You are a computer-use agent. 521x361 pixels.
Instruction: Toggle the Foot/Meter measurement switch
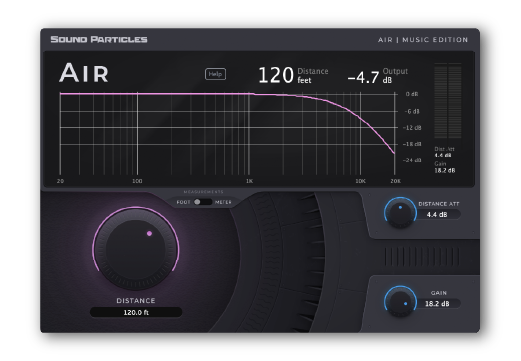[x=203, y=202]
